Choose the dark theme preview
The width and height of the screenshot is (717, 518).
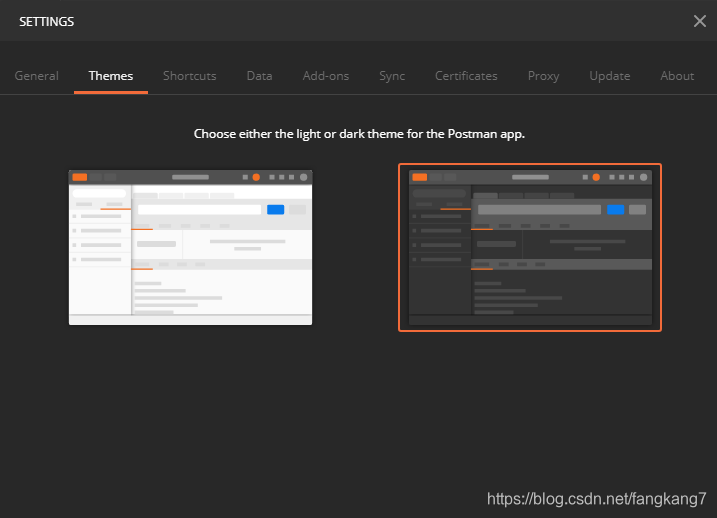pyautogui.click(x=530, y=247)
